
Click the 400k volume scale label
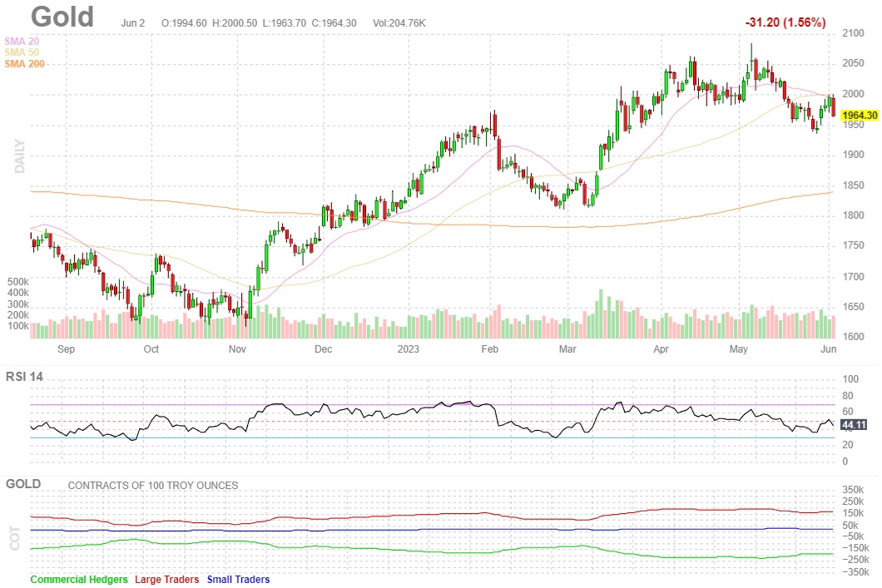coord(18,293)
